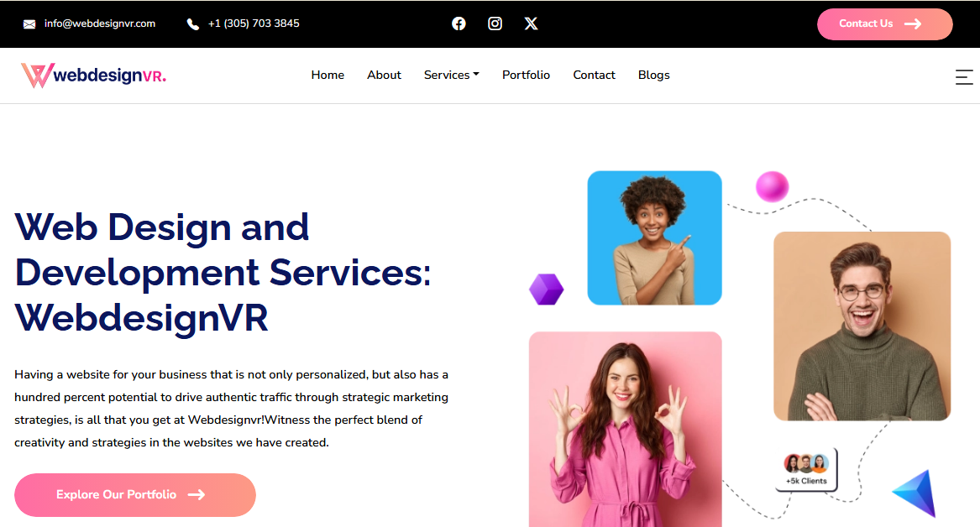
Task: Expand the Services dropdown menu
Action: tap(451, 75)
